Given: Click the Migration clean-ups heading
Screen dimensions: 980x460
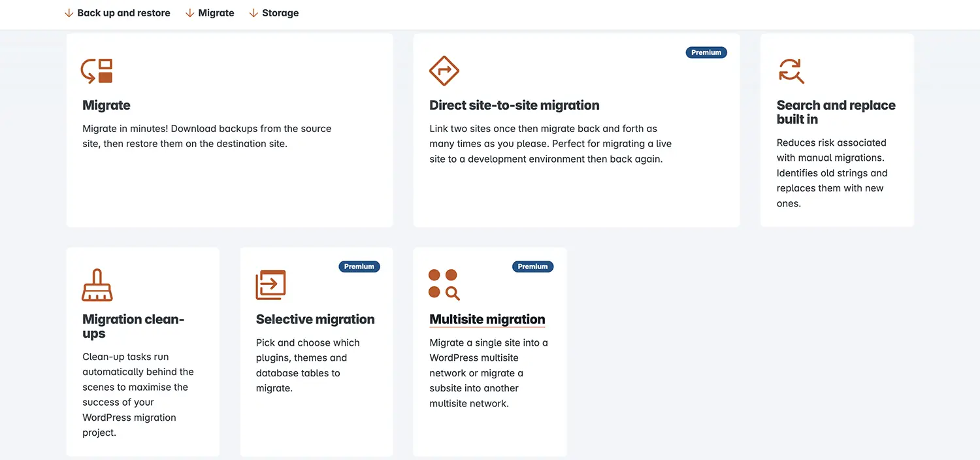Looking at the screenshot, I should [133, 327].
